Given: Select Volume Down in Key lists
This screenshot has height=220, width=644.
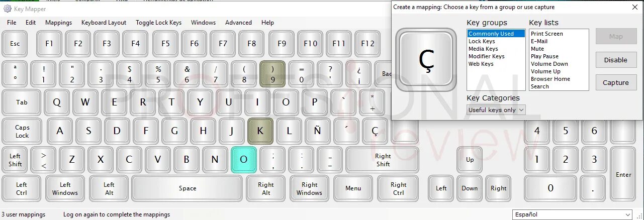Looking at the screenshot, I should pos(549,64).
